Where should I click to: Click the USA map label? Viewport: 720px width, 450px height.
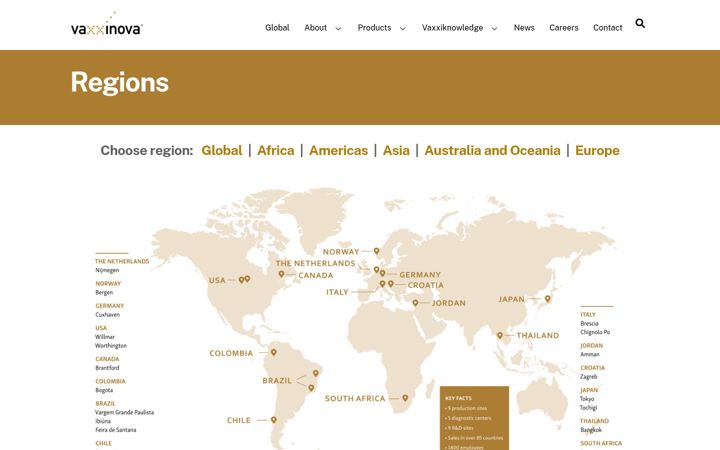pyautogui.click(x=217, y=280)
